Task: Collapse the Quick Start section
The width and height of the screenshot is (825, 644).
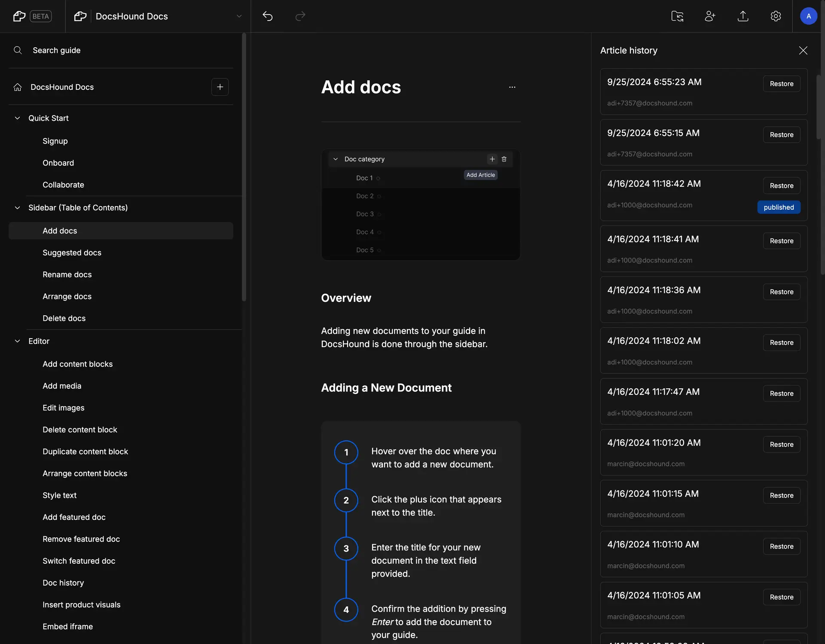Action: [x=18, y=118]
